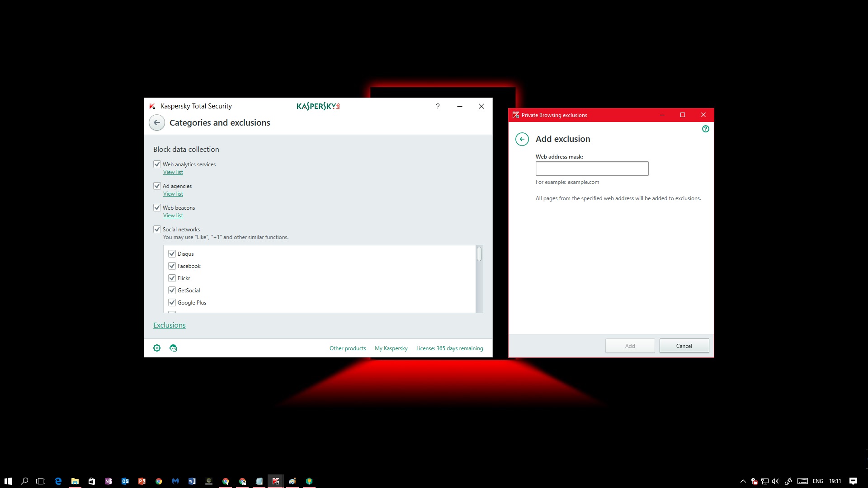Open Microsoft Edge from taskbar
The image size is (868, 488).
coord(58,481)
